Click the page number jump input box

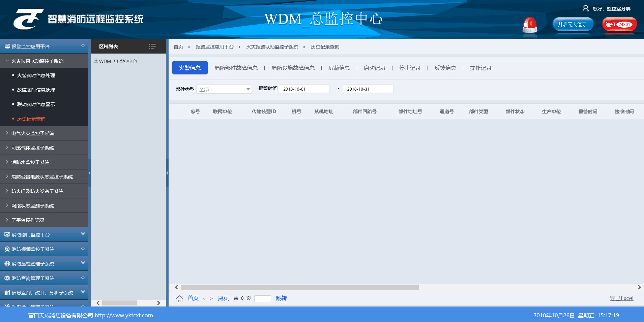click(263, 299)
